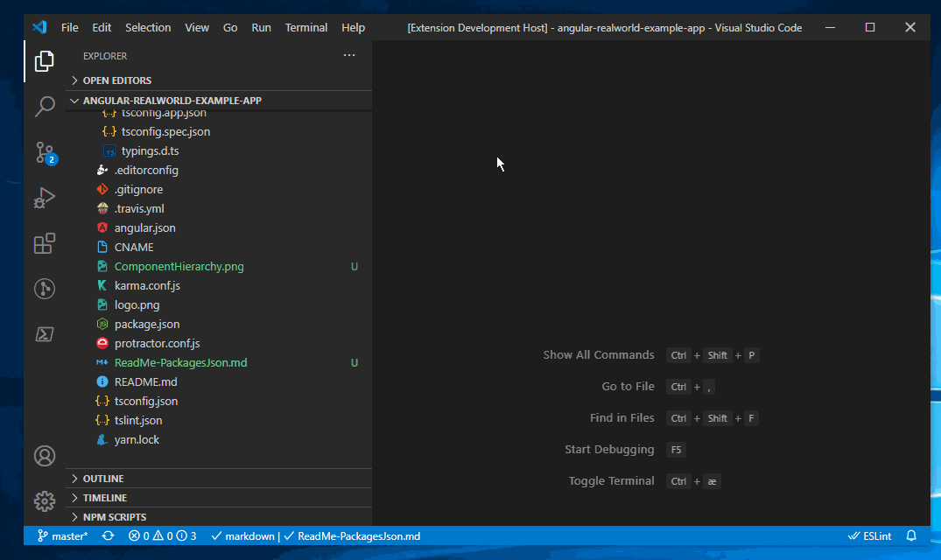The width and height of the screenshot is (941, 560).
Task: Click the Go to File hint text
Action: [628, 387]
